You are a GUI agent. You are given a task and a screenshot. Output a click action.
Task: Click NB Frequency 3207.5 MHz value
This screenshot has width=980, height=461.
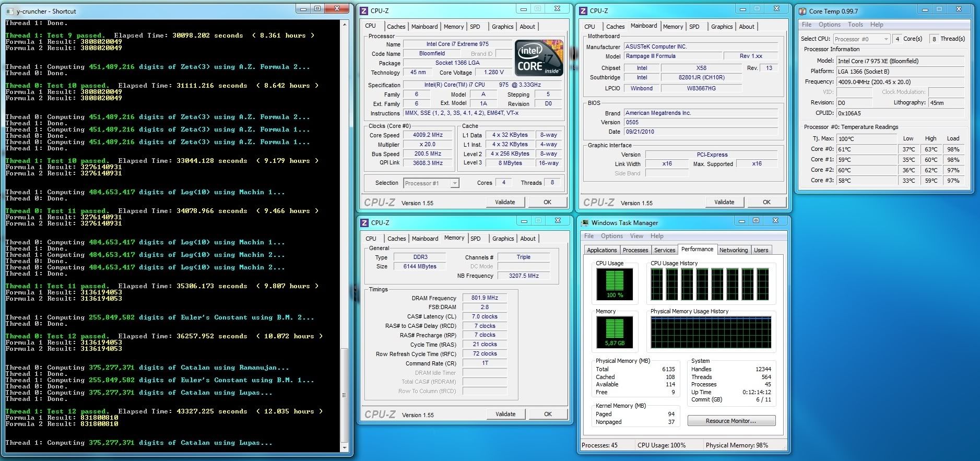(x=524, y=276)
